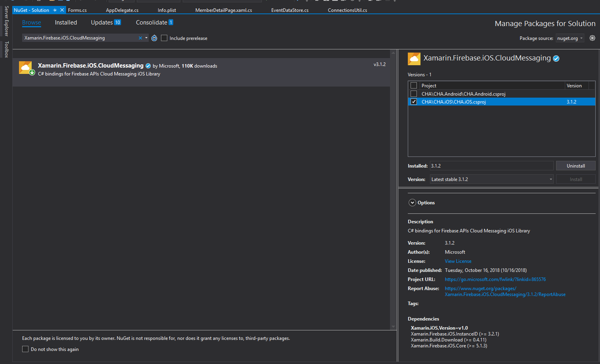This screenshot has height=364, width=600.
Task: Open NuGet package source settings gear
Action: [x=592, y=38]
